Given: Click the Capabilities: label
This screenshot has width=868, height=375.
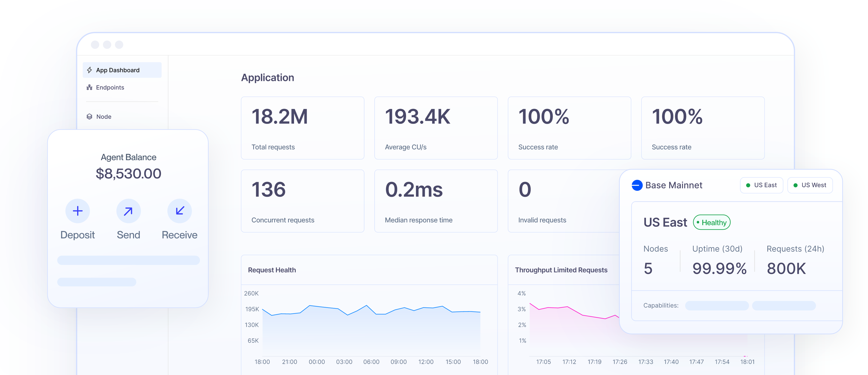Looking at the screenshot, I should 661,305.
